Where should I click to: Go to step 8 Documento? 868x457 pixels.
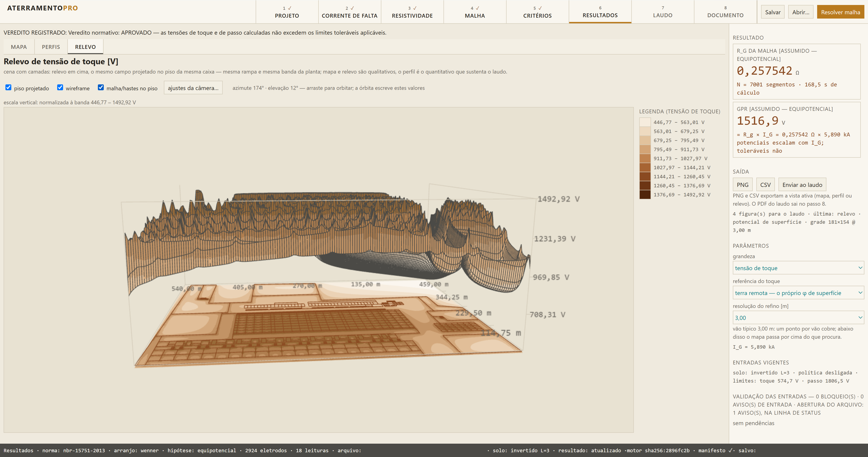[725, 12]
